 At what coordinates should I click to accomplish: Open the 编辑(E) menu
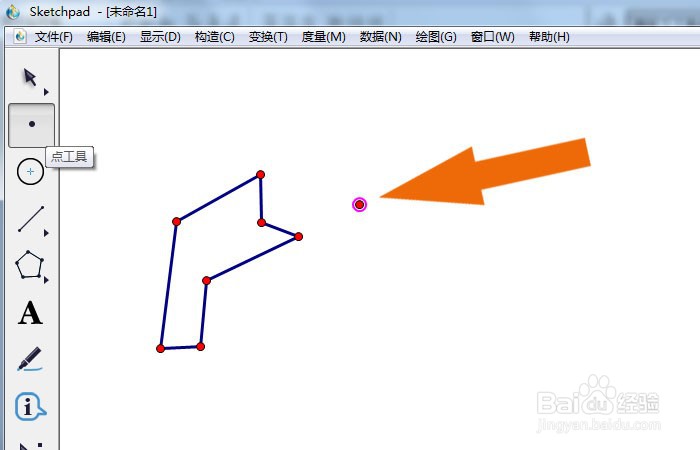106,37
